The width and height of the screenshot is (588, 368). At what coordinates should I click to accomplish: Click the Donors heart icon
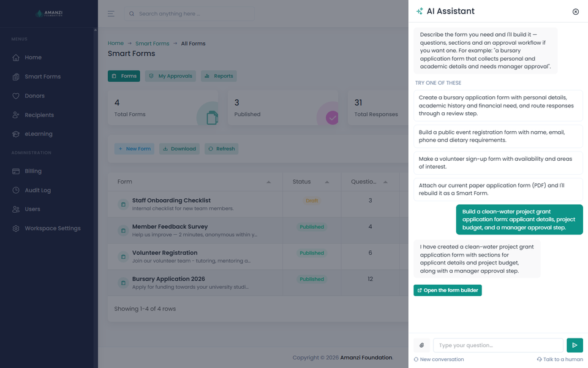[16, 96]
